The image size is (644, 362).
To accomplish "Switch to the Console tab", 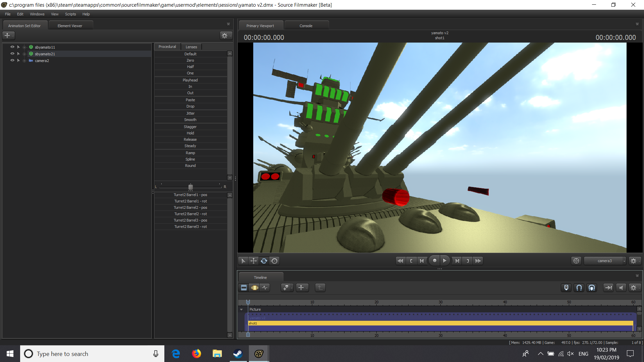I will [306, 26].
